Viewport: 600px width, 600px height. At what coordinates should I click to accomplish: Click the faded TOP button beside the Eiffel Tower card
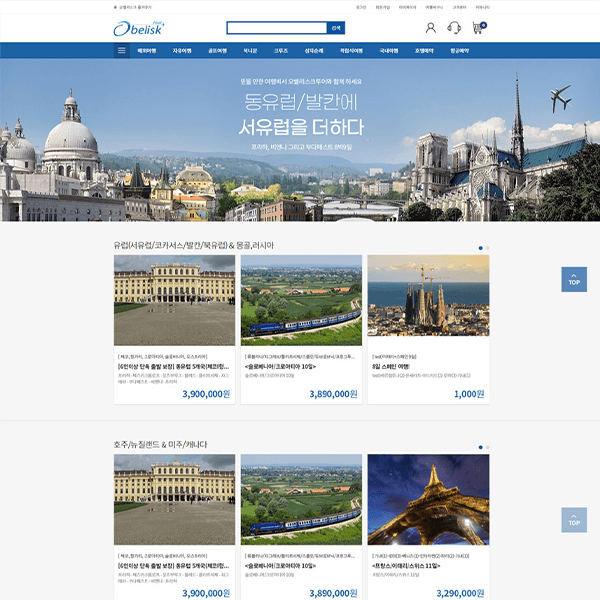(574, 520)
